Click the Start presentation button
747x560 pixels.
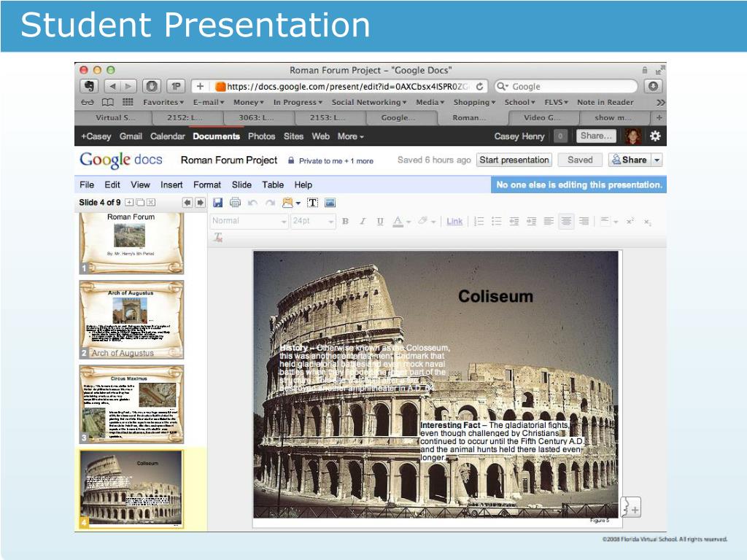click(514, 160)
